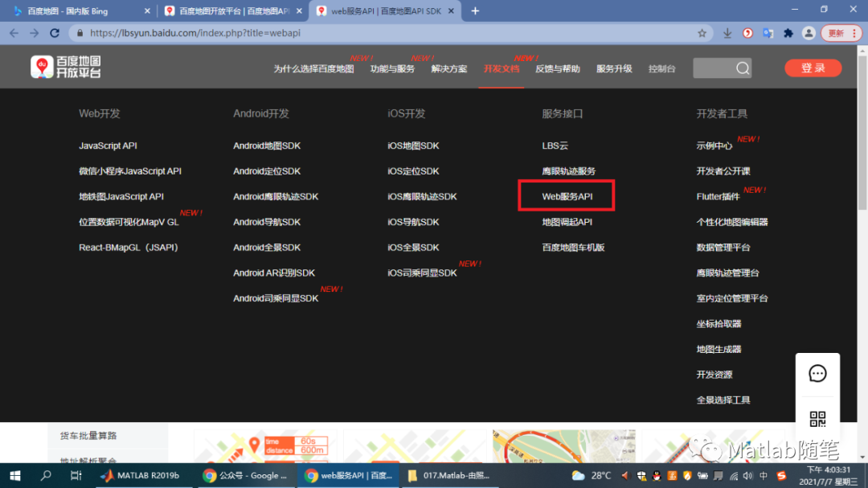Open the 示例中心 link
This screenshot has width=868, height=488.
tap(714, 146)
